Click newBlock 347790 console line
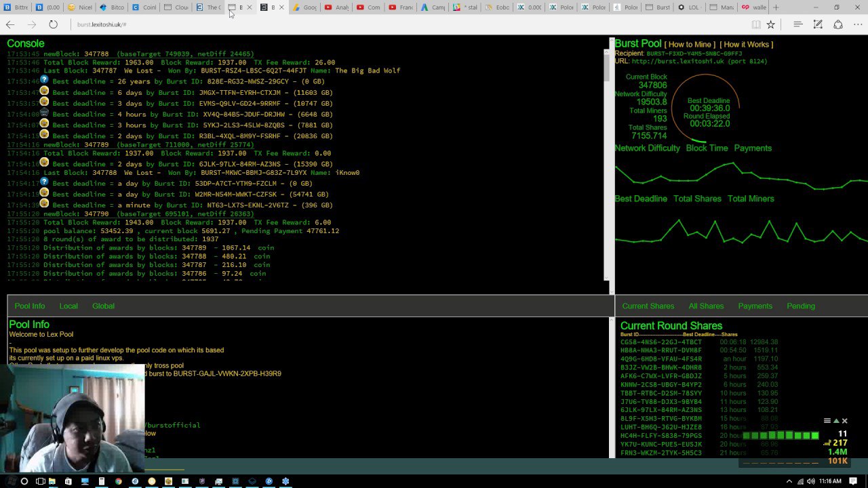This screenshot has width=868, height=488. click(130, 213)
